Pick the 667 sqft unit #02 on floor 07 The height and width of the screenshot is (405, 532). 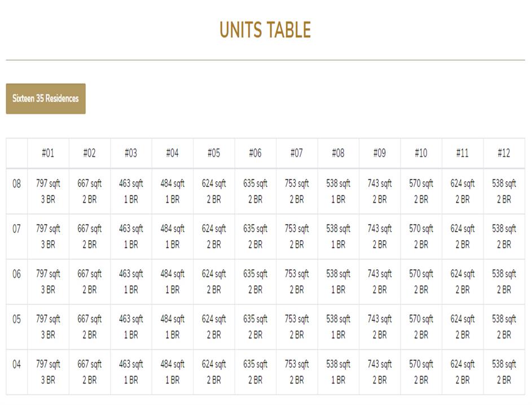click(90, 236)
